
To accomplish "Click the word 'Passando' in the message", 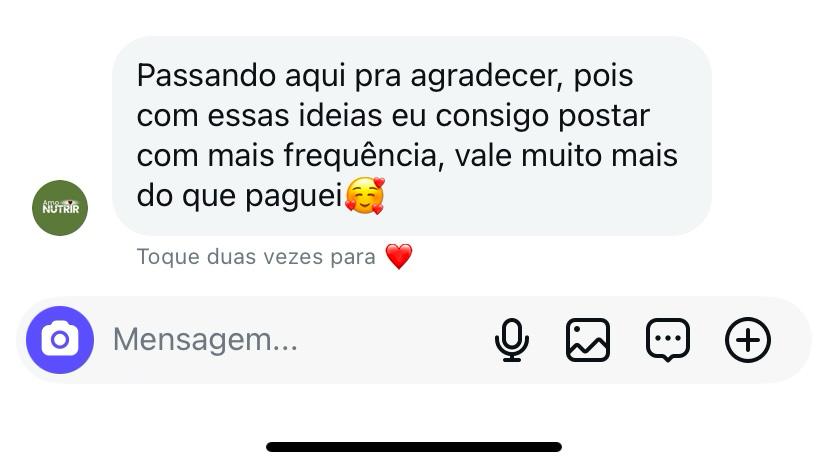I will coord(206,76).
